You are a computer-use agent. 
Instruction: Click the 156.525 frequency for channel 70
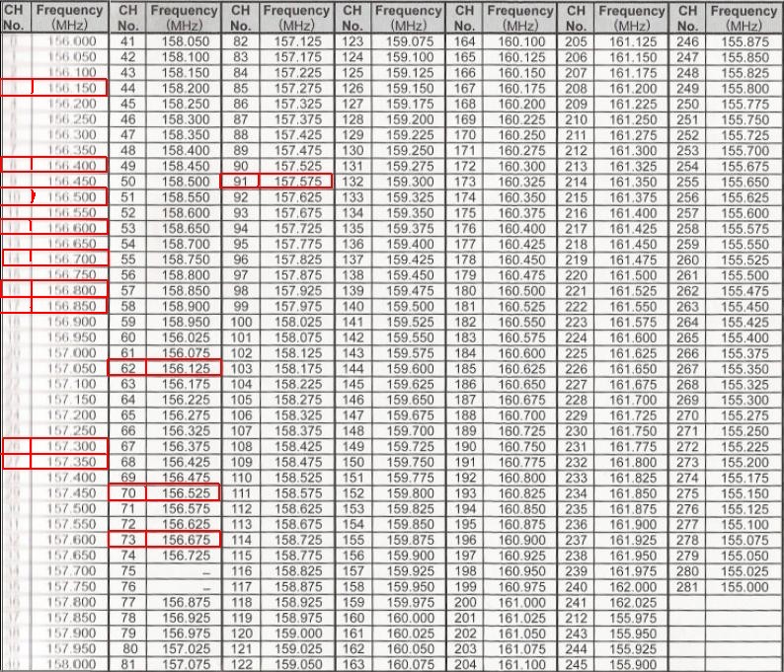point(185,490)
